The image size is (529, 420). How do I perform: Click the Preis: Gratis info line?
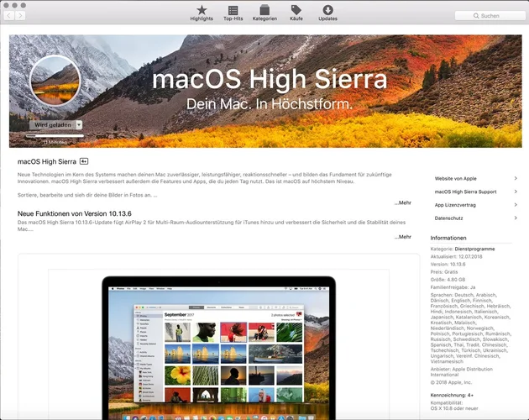click(444, 272)
